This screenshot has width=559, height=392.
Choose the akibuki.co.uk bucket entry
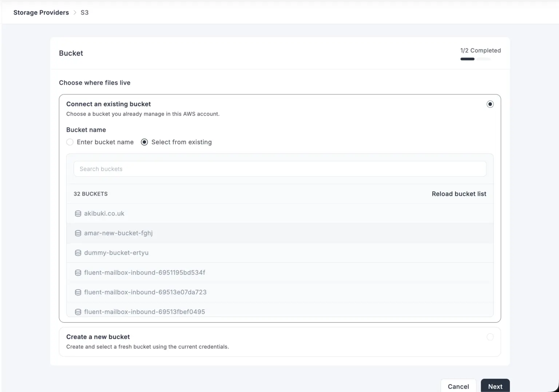tap(104, 213)
